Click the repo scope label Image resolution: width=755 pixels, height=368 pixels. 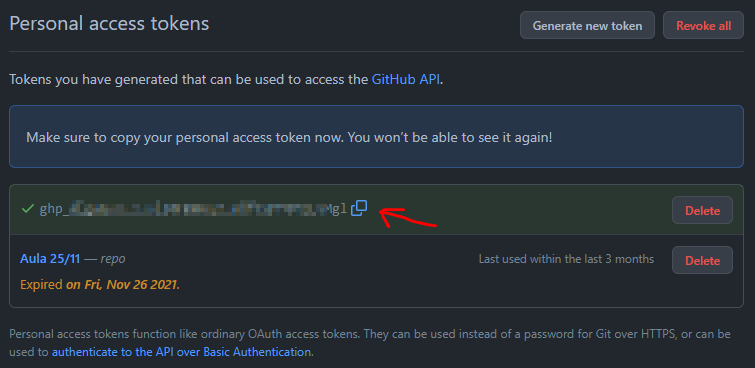[x=113, y=259]
